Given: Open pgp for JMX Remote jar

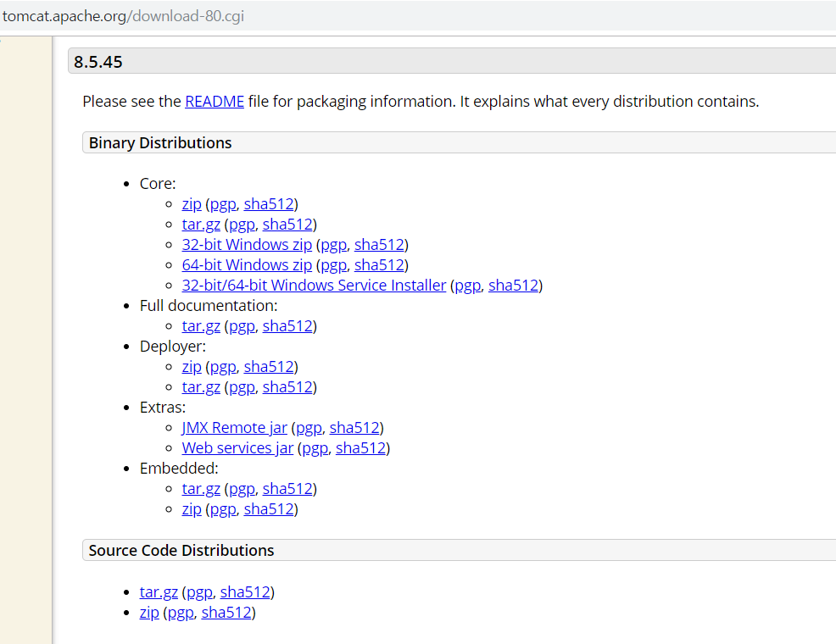Looking at the screenshot, I should click(x=309, y=428).
